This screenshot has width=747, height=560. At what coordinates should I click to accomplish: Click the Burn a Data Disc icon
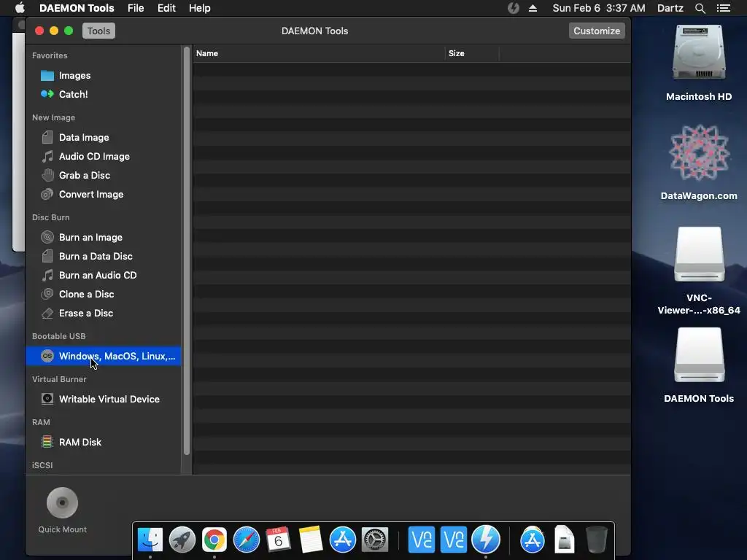pos(47,256)
